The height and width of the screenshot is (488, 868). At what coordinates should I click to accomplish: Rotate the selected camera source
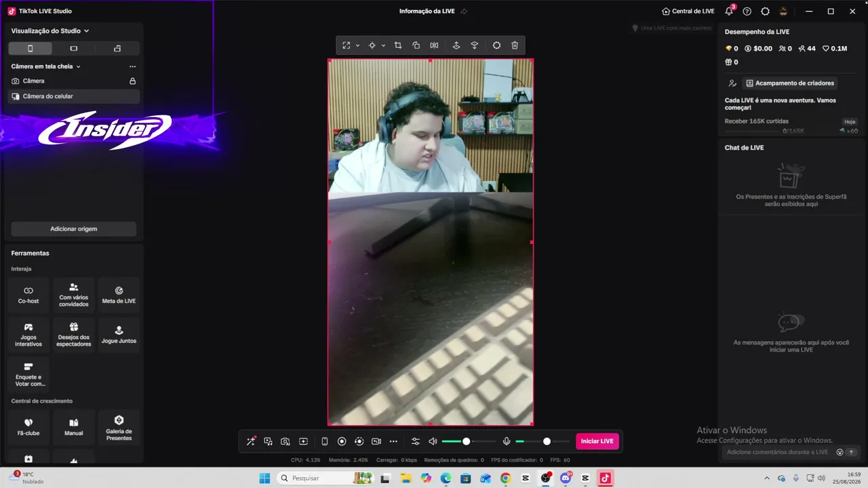coord(416,45)
